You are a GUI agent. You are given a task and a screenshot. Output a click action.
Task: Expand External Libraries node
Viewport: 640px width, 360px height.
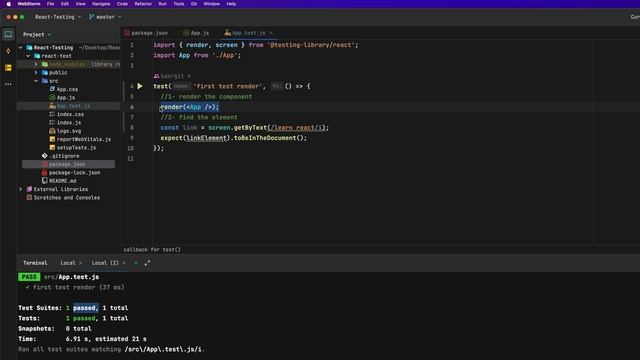pos(21,189)
